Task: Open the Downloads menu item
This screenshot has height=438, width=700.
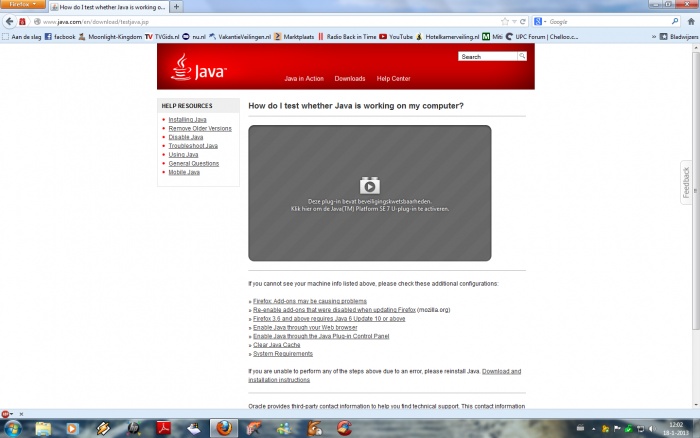Action: click(x=350, y=79)
